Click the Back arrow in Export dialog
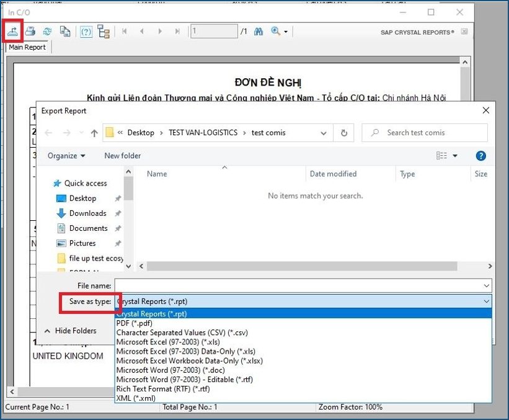This screenshot has width=509, height=420. tap(48, 133)
